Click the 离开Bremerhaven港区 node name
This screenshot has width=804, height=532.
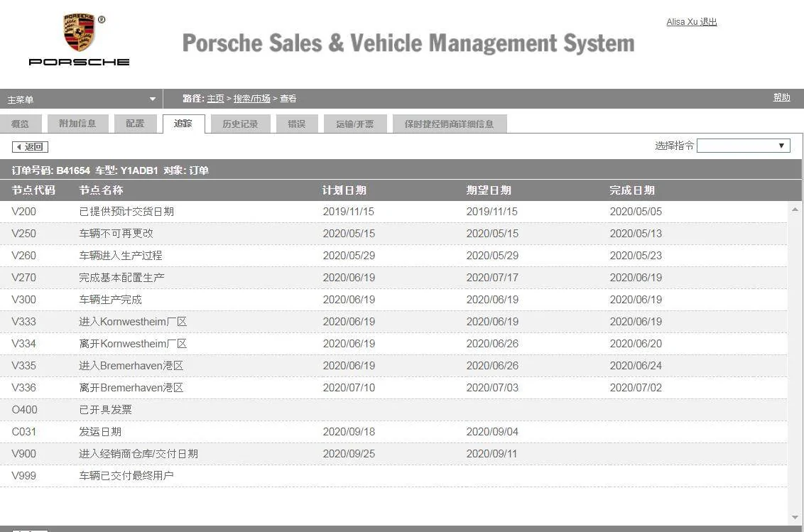[x=131, y=388]
